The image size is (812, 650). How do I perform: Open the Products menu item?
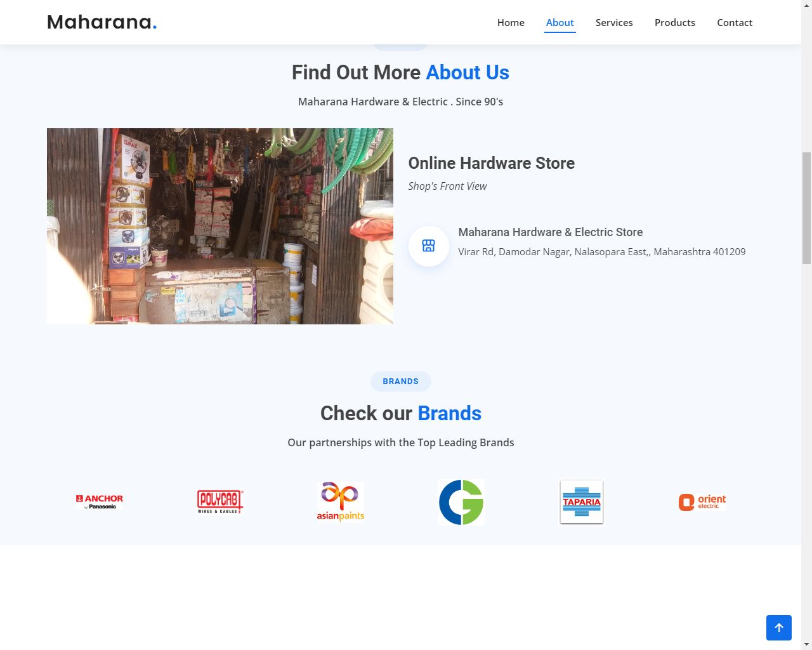pos(675,22)
